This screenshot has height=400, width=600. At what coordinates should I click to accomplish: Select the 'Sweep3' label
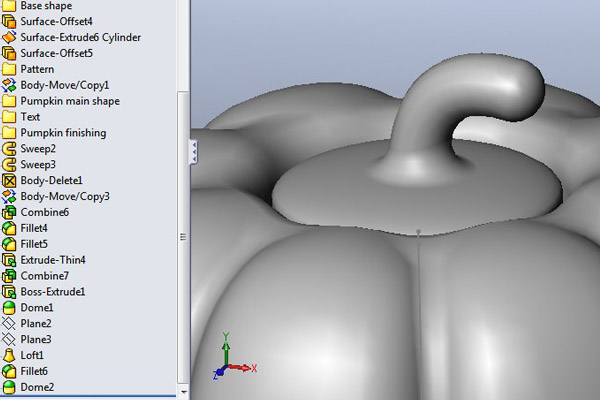click(x=38, y=165)
